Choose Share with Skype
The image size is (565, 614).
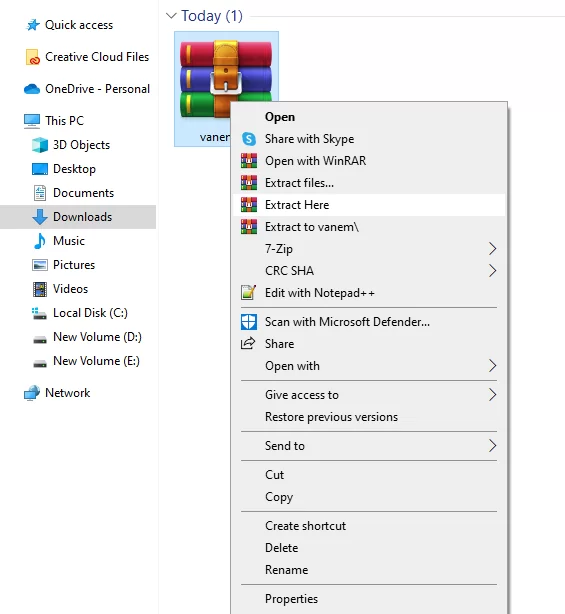369,139
